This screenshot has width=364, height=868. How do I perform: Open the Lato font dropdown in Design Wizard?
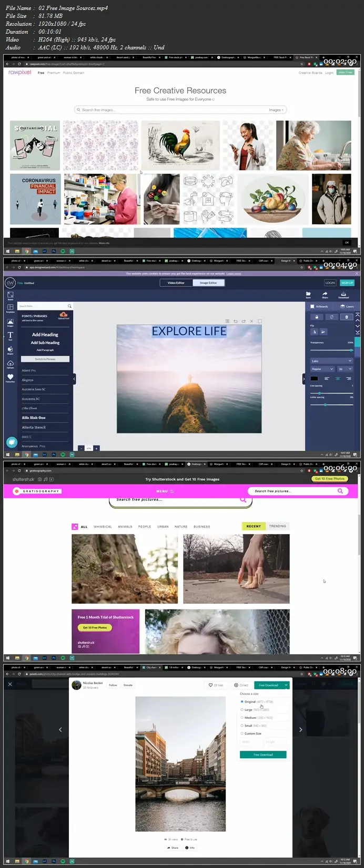[331, 360]
